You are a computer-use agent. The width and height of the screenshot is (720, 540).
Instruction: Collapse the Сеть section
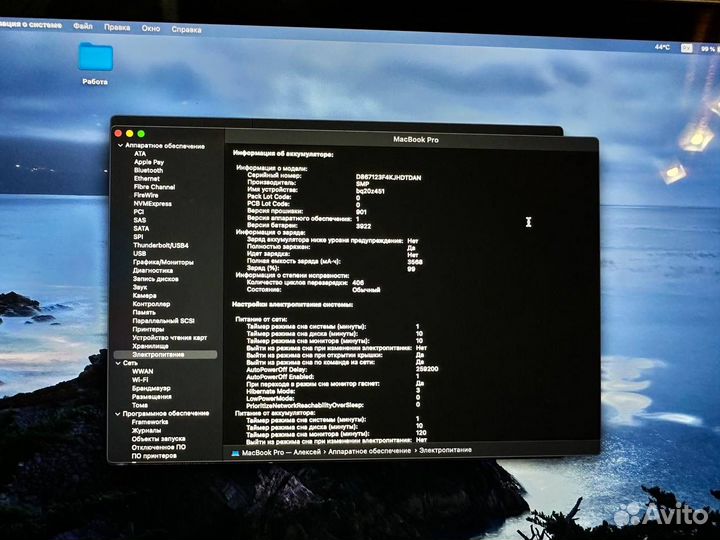[118, 363]
